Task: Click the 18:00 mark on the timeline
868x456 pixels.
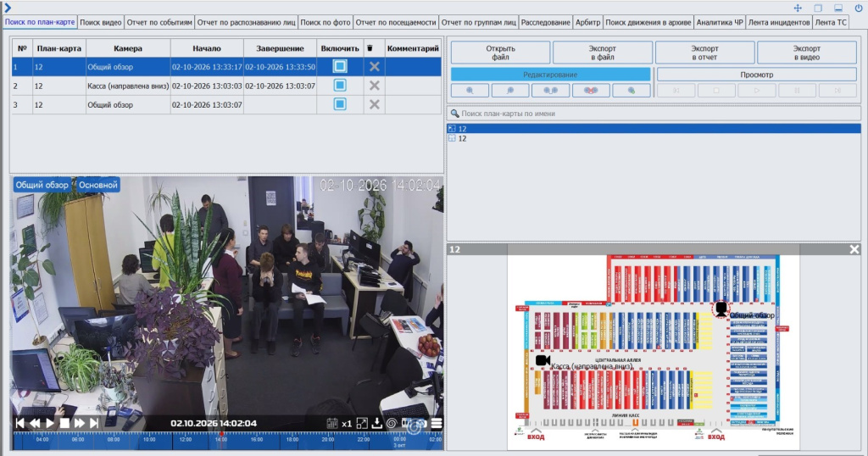Action: point(292,439)
